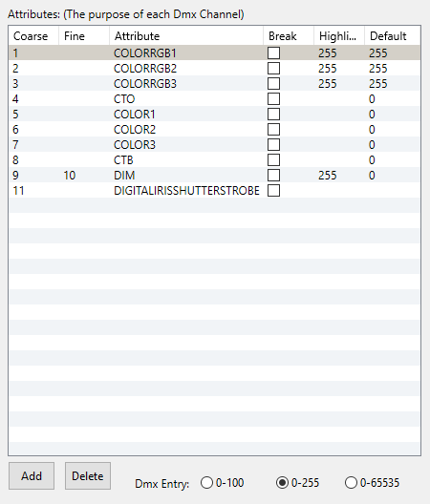Click the Highlight column header
This screenshot has height=504, width=430.
tap(339, 36)
